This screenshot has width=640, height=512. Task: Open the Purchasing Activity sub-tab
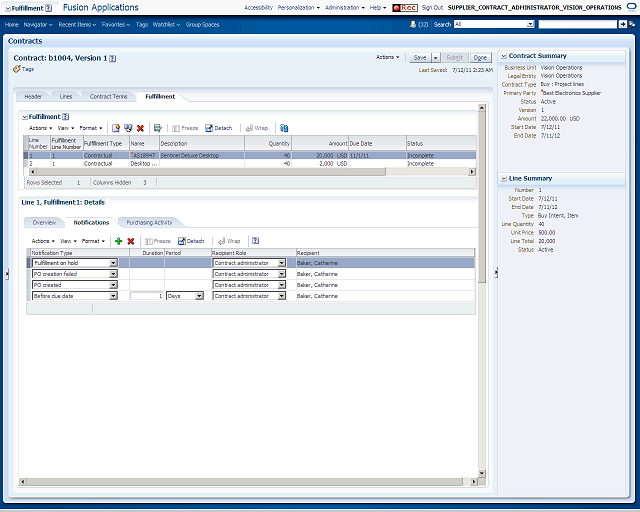coord(149,223)
